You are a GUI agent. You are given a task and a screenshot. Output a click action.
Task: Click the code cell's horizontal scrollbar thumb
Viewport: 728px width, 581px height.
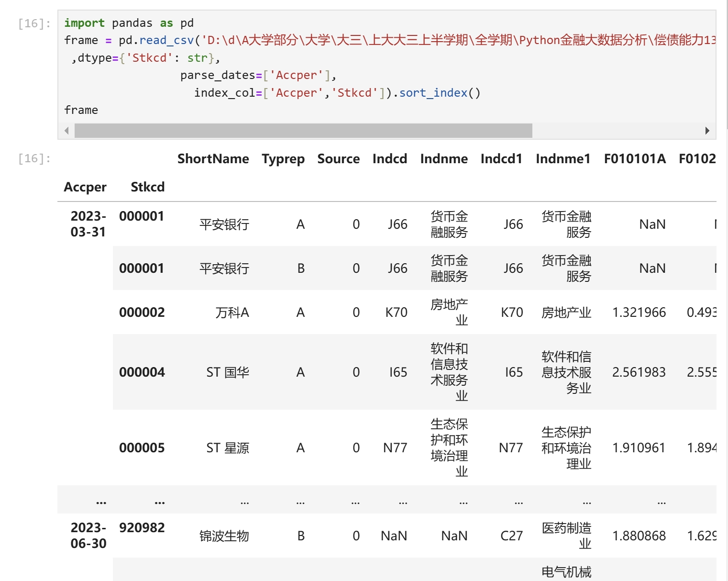pyautogui.click(x=303, y=131)
